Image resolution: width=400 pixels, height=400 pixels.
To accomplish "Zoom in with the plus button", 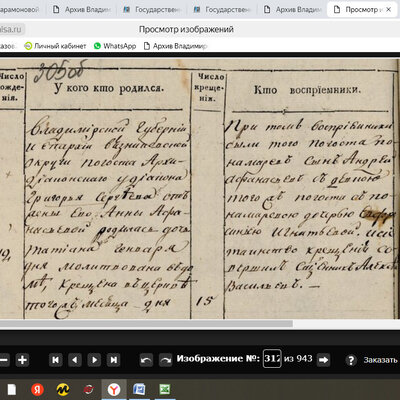I will [x=22, y=360].
